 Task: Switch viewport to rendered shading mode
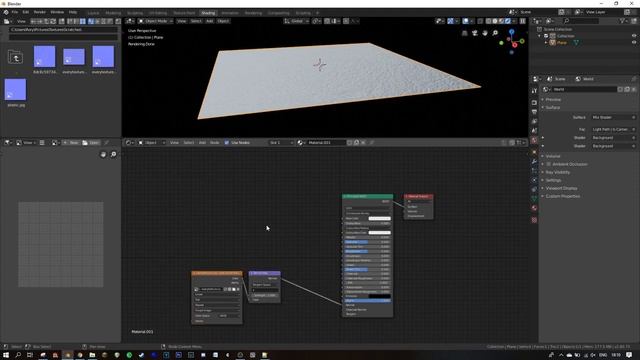[508, 21]
